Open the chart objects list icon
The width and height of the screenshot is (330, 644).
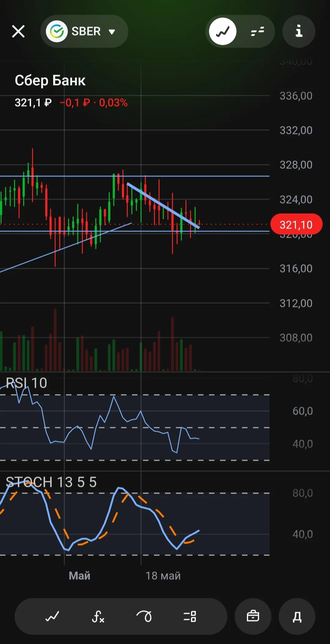point(190,617)
